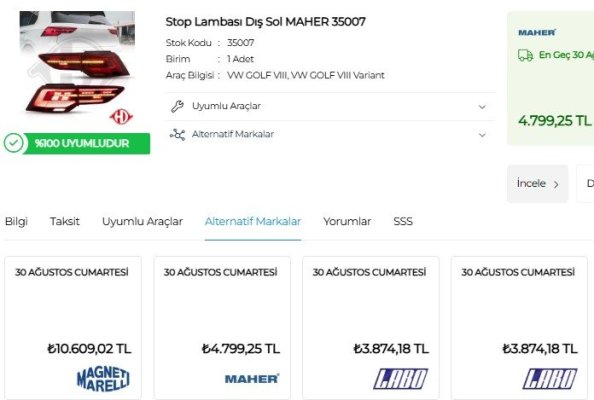Click the İncele button

click(x=537, y=184)
